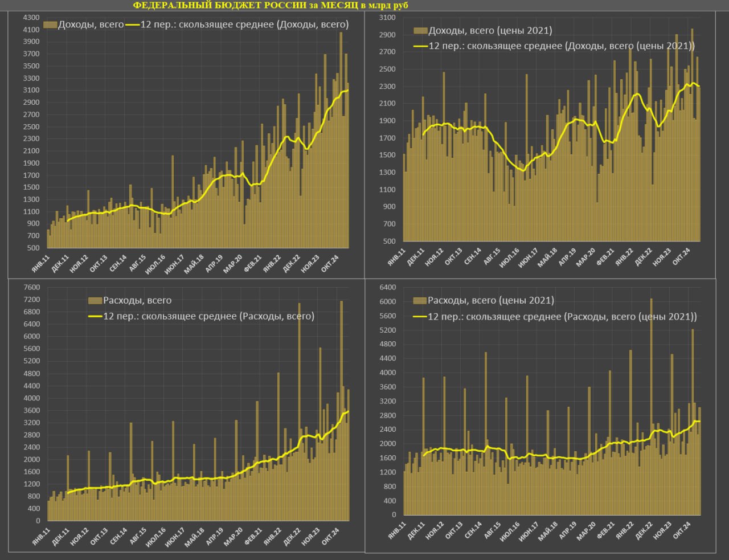
Task: Click the 6400 y-axis label in bottom-right chart
Action: [x=387, y=287]
